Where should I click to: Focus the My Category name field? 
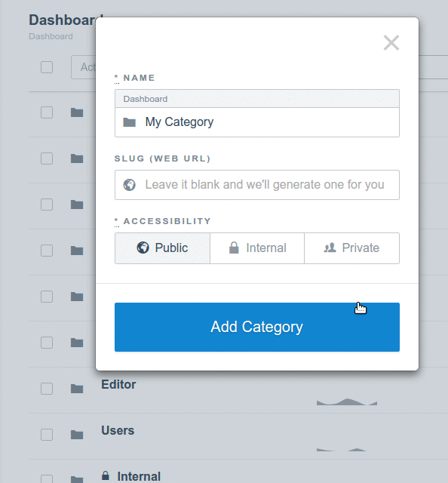point(257,122)
